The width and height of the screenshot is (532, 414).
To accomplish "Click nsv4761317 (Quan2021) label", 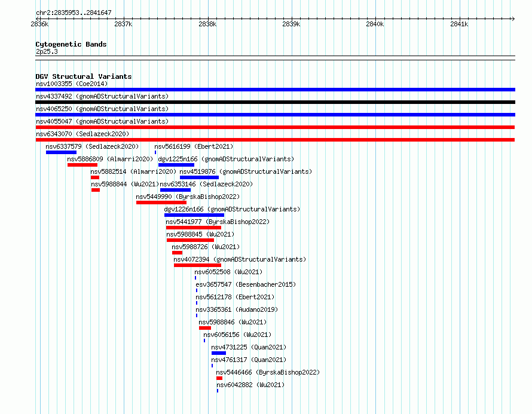I will [x=249, y=360].
